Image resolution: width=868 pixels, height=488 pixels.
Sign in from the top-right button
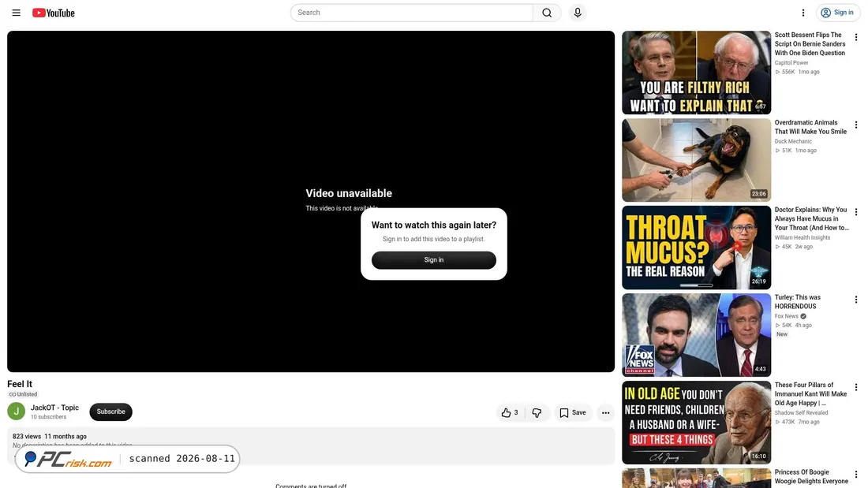[837, 13]
